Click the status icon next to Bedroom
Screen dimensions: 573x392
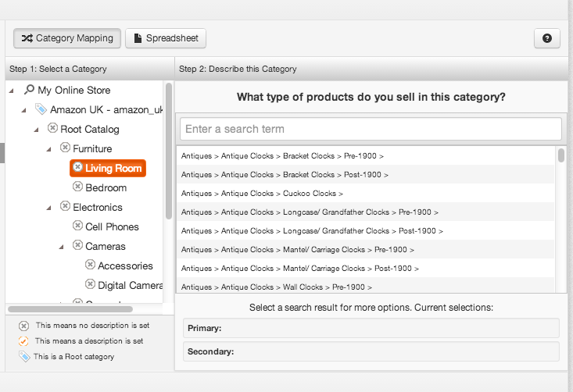(77, 187)
